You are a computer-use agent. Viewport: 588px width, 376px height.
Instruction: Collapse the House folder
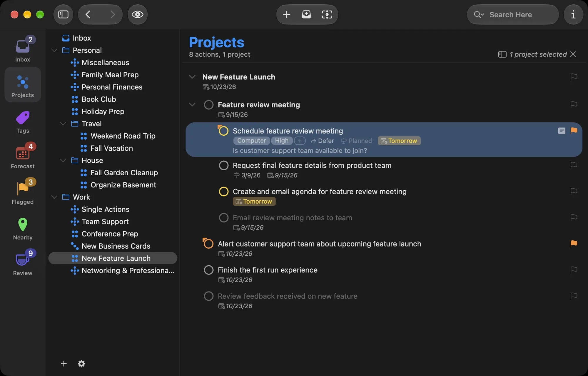(x=63, y=160)
